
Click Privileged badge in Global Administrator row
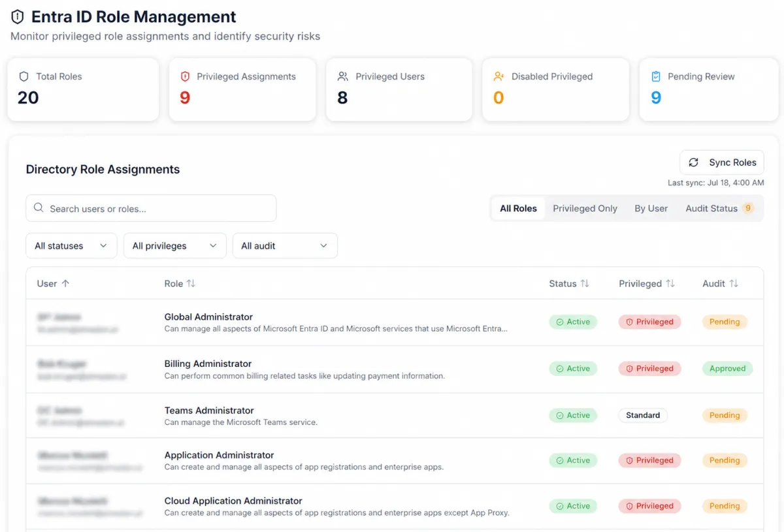pyautogui.click(x=650, y=322)
